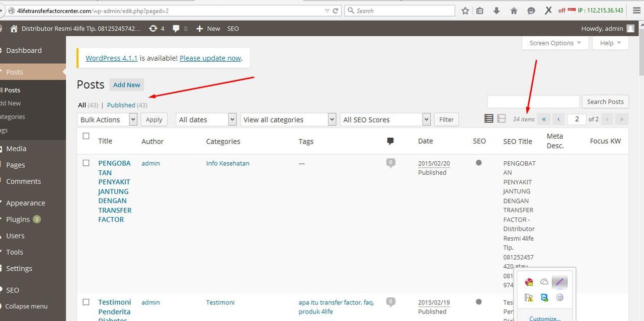Click the Add New button beside Posts heading

click(x=127, y=85)
